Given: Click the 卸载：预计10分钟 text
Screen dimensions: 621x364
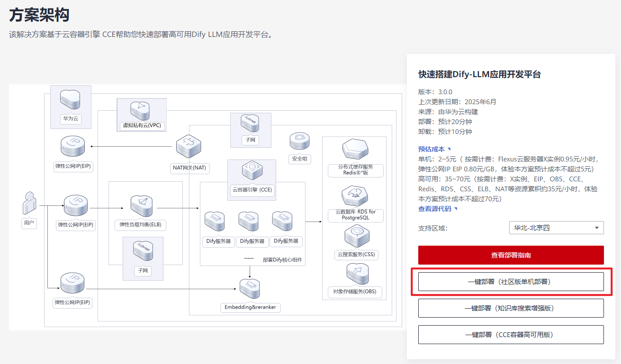Looking at the screenshot, I should (x=445, y=132).
